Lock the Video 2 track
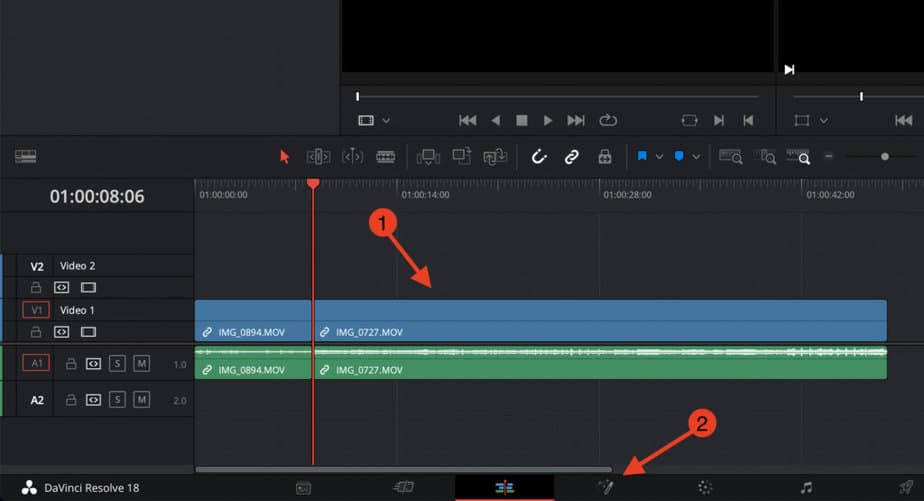 (x=36, y=287)
